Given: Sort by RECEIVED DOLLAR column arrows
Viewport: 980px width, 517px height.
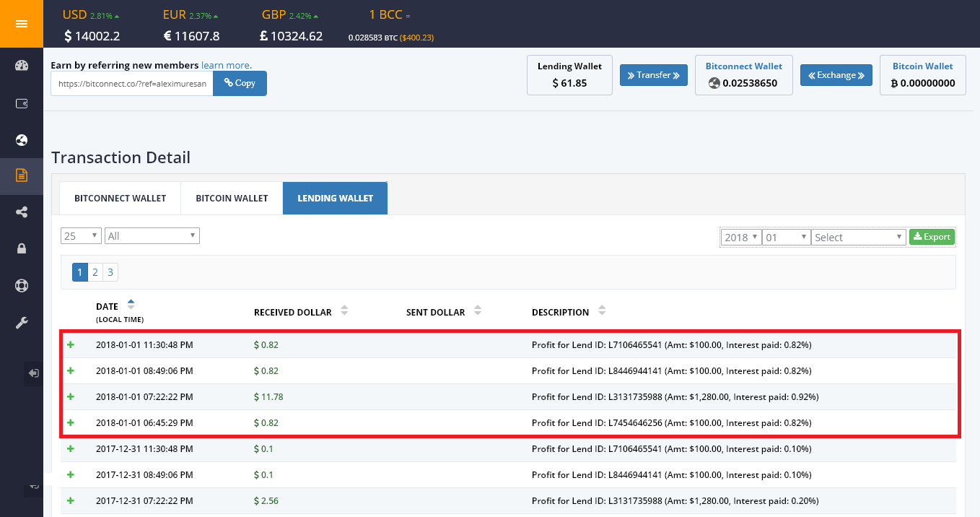Looking at the screenshot, I should tap(344, 311).
